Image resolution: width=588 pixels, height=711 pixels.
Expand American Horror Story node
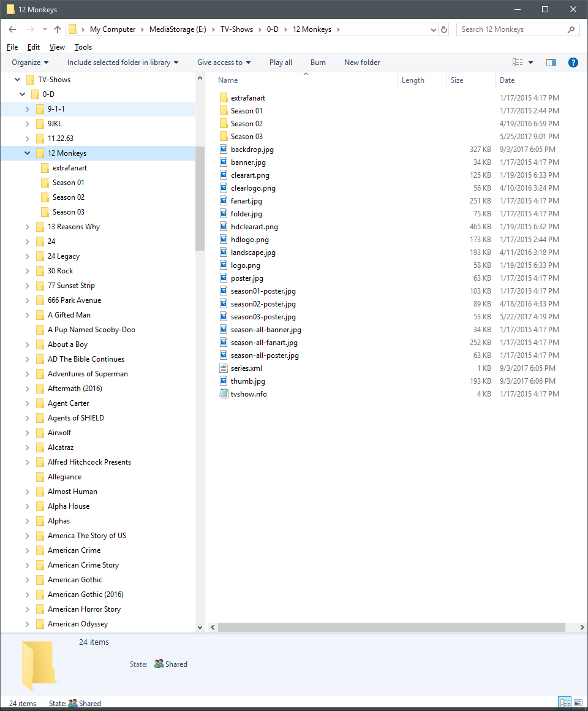27,609
